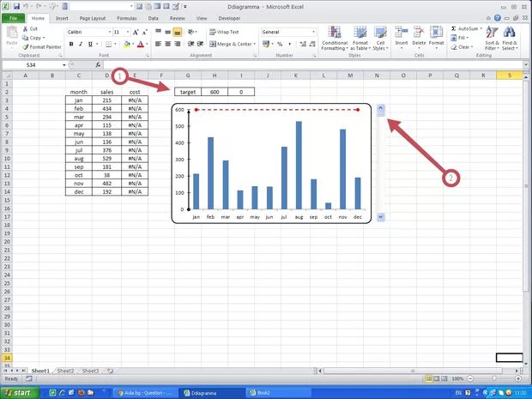532x399 pixels.
Task: Toggle Align Text Right
Action: coord(177,44)
